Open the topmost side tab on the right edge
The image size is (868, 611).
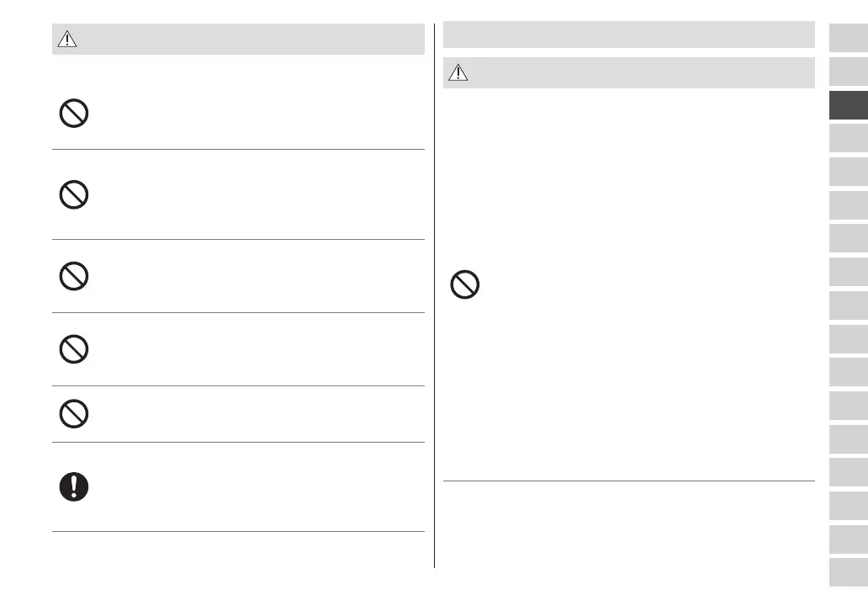848,37
